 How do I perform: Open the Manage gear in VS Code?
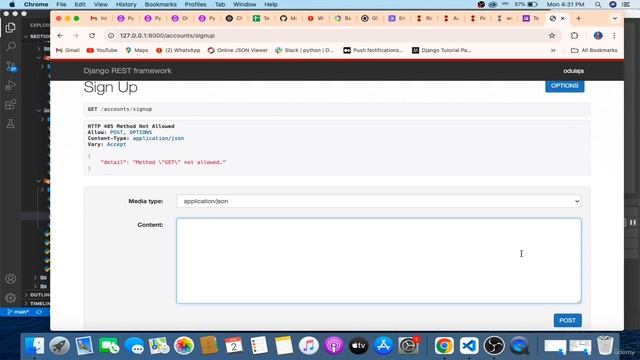click(x=11, y=298)
